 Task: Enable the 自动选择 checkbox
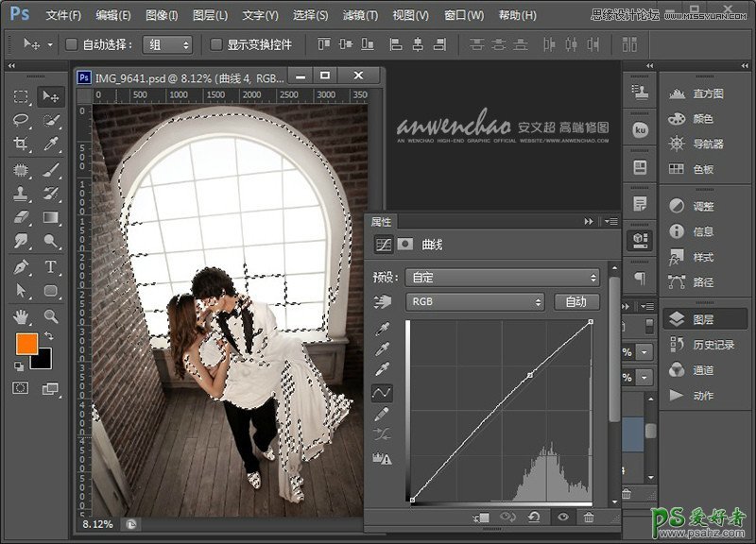[x=72, y=44]
